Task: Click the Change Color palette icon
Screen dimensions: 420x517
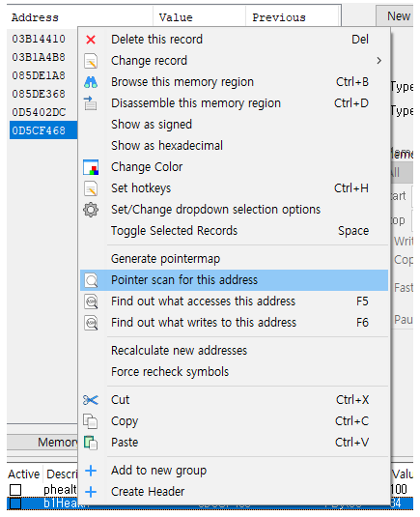Action: 91,167
